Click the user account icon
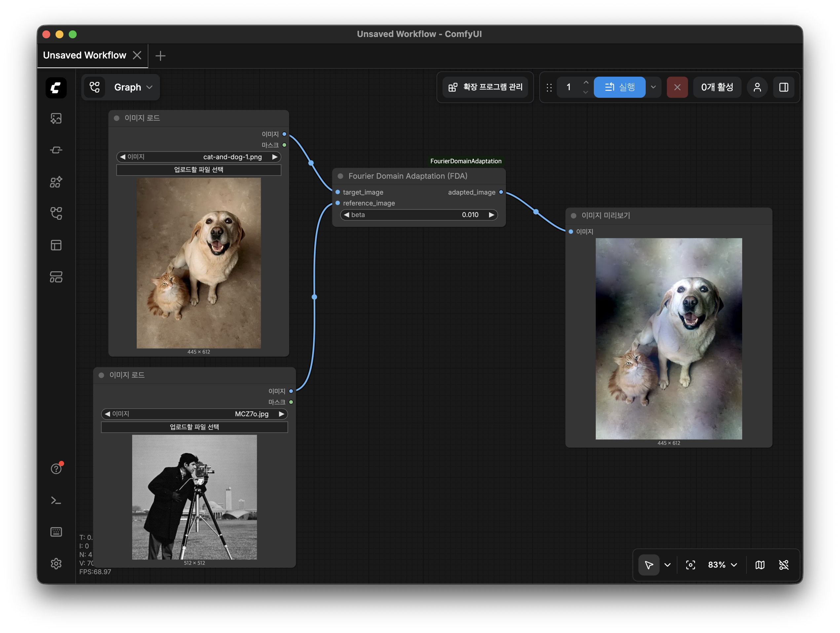 tap(757, 87)
